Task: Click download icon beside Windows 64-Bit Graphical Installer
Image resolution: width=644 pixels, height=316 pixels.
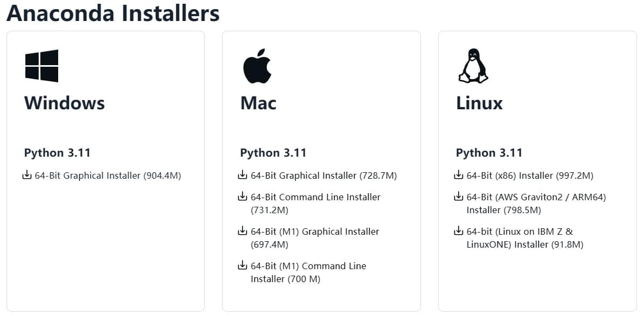Action: click(x=27, y=175)
